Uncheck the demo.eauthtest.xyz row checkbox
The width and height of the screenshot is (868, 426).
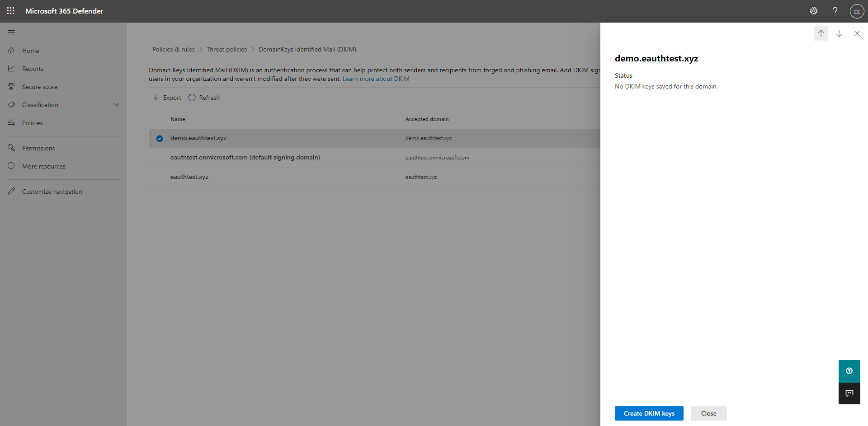(x=160, y=139)
